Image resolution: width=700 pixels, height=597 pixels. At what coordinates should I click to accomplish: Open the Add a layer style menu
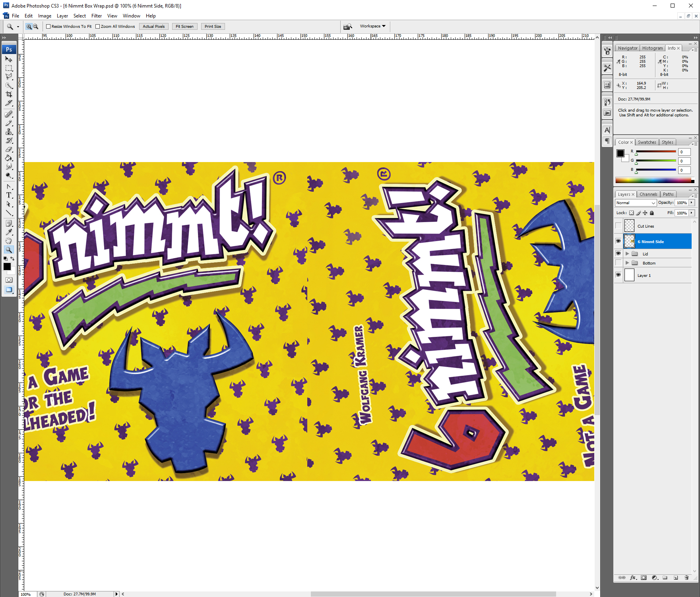pos(634,578)
